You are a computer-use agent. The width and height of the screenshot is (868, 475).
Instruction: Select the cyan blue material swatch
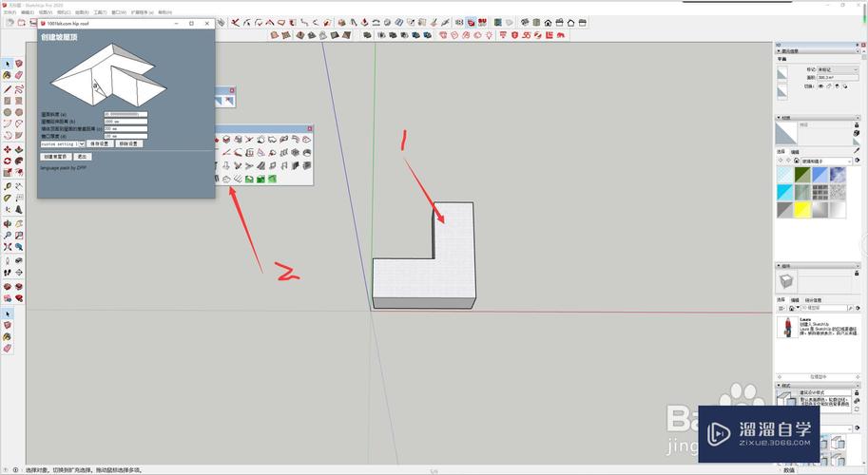(x=784, y=192)
